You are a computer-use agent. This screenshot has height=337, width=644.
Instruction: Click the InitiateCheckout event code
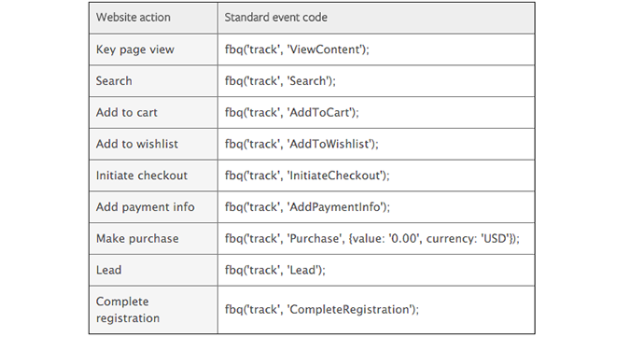pyautogui.click(x=307, y=176)
